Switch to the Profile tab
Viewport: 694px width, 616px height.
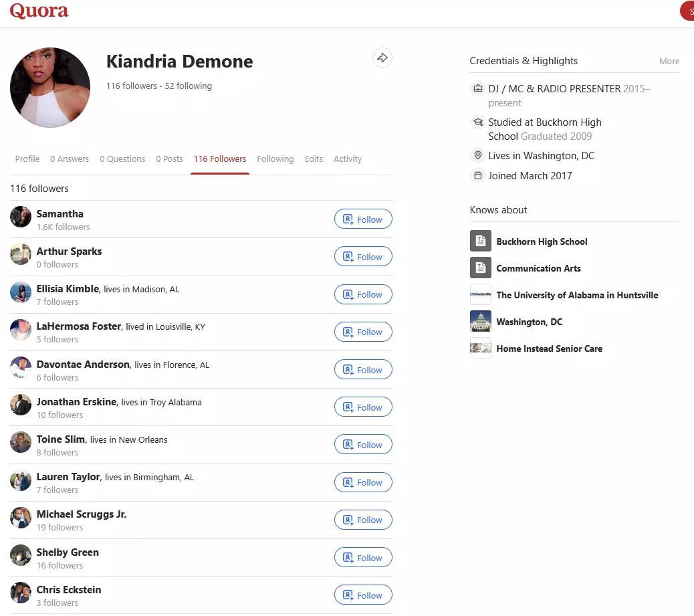27,159
